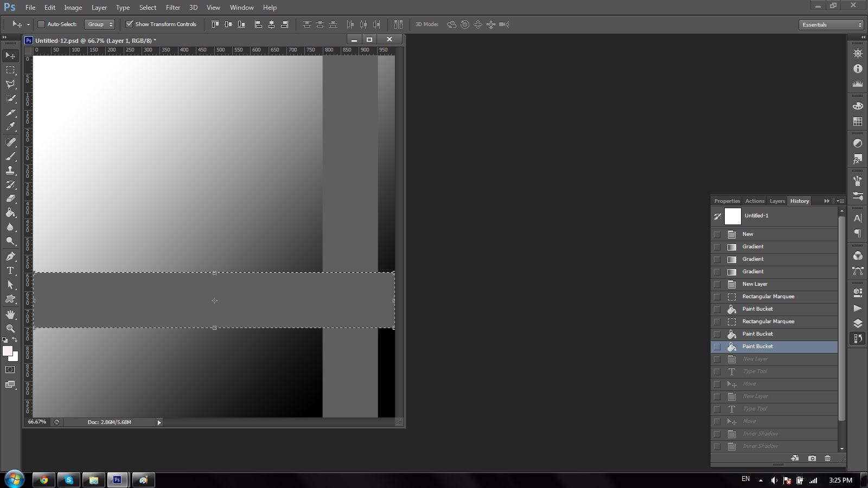The height and width of the screenshot is (488, 868).
Task: Select the Horizontal Type tool
Action: (10, 271)
